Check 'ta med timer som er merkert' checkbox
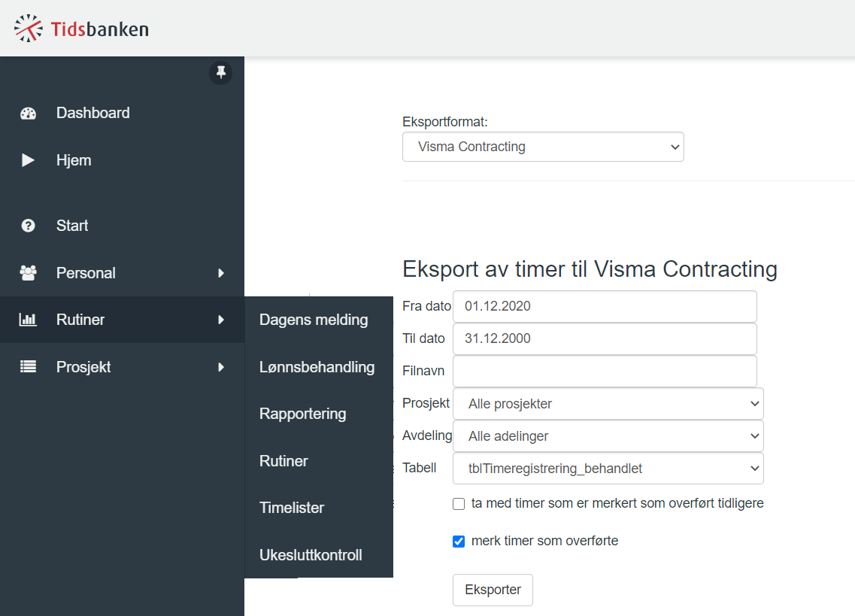855x616 pixels. (x=459, y=504)
